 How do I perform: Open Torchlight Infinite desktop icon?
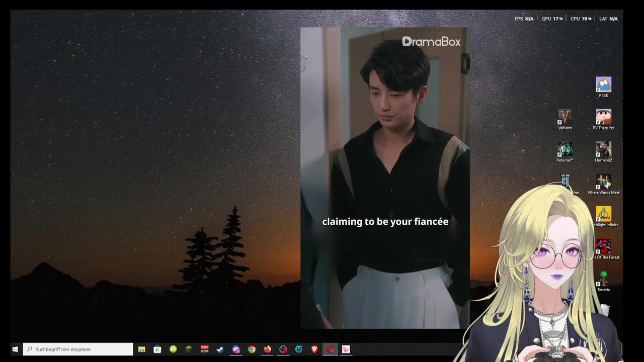604,217
